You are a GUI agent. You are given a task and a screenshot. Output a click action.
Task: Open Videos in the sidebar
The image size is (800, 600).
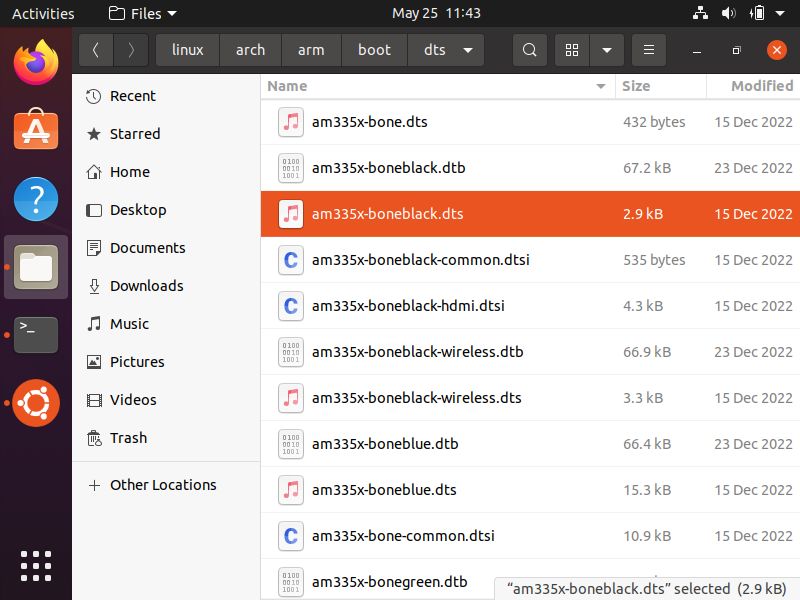coord(166,400)
